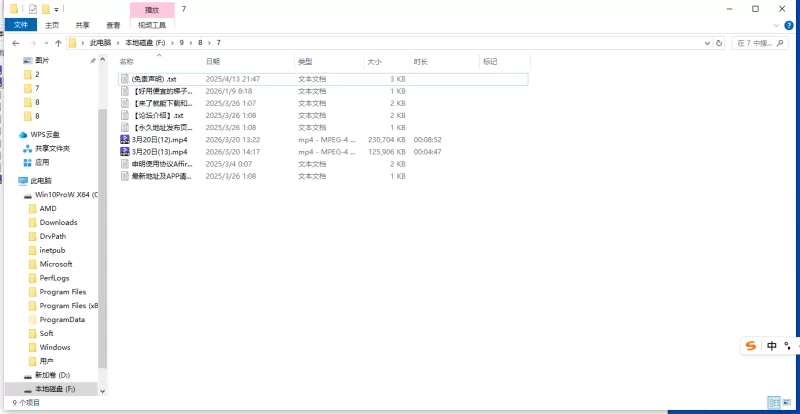Open the blue Help question mark
800x414 pixels.
(791, 25)
